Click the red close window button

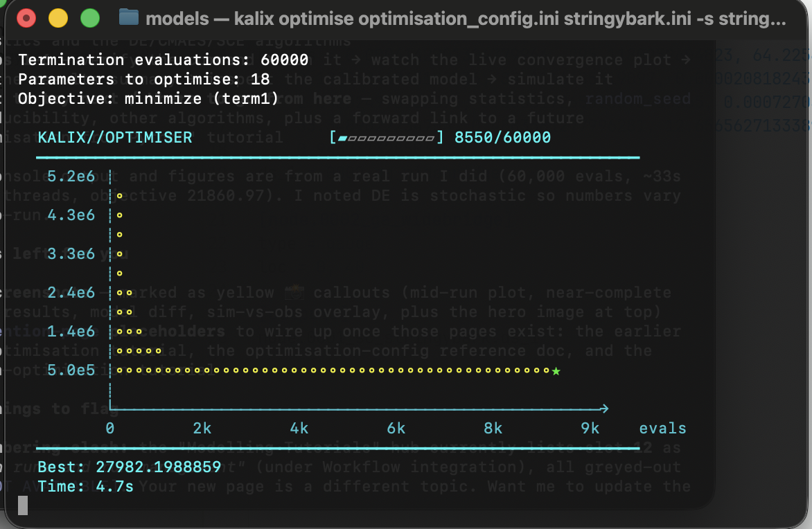pos(26,18)
